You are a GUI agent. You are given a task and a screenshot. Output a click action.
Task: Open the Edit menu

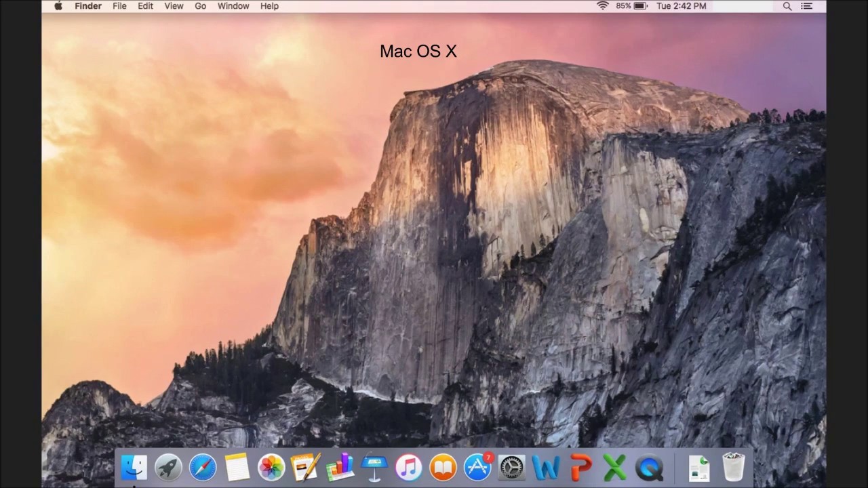pyautogui.click(x=145, y=6)
